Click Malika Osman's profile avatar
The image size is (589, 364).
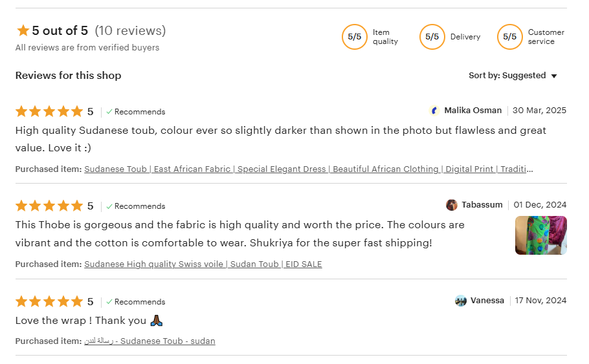click(x=434, y=111)
